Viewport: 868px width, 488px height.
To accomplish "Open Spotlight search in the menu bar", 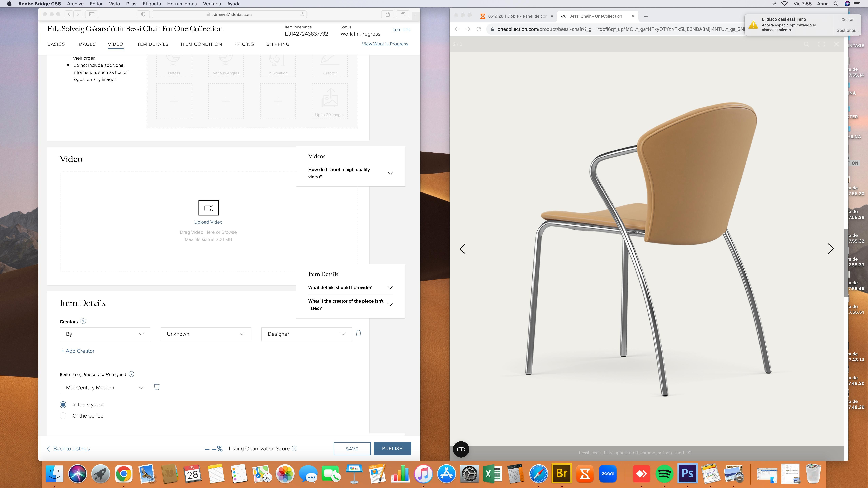I will click(836, 4).
